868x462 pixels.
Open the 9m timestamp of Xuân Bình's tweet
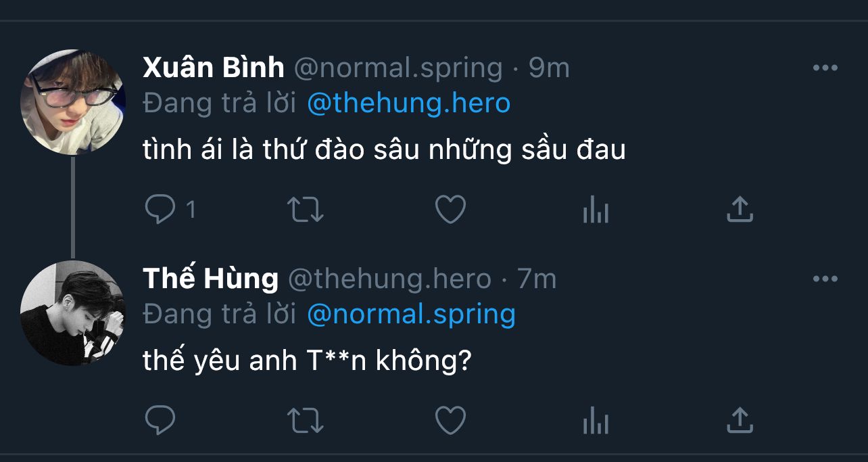point(549,68)
